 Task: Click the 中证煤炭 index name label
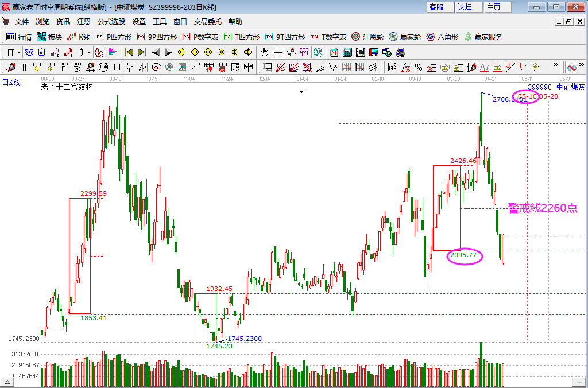click(571, 87)
